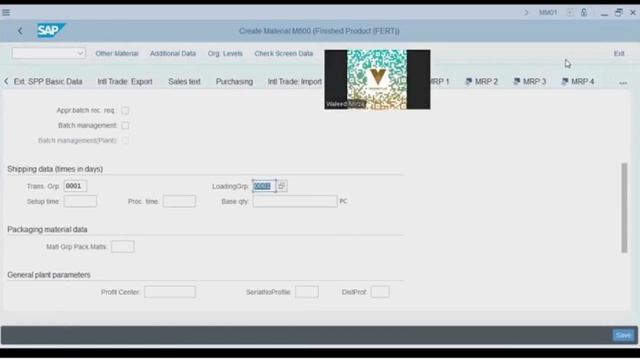Image resolution: width=640 pixels, height=360 pixels.
Task: Switch to Sales text tab
Action: click(184, 82)
